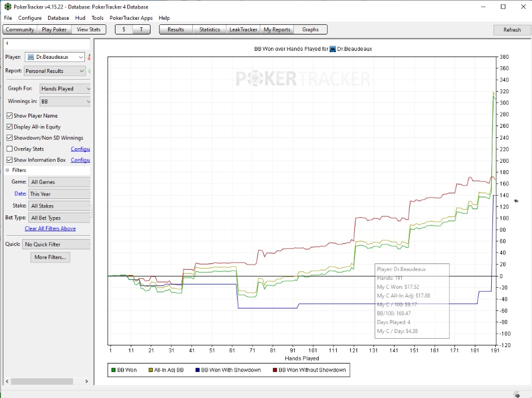
Task: Switch to the Results tab
Action: click(x=176, y=29)
